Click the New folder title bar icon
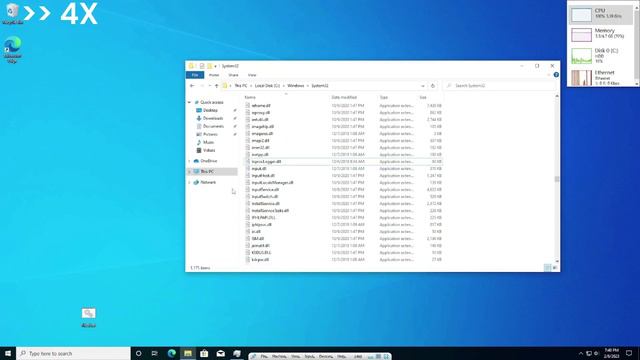Image resolution: width=640 pixels, height=360 pixels. [209, 66]
